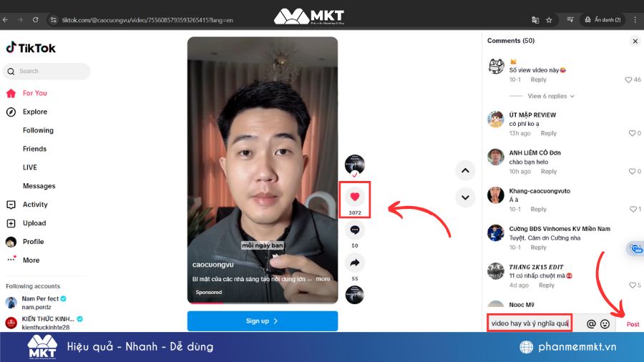Click the translate page icon in address bar
Image resolution: width=644 pixels, height=362 pixels.
[535, 20]
